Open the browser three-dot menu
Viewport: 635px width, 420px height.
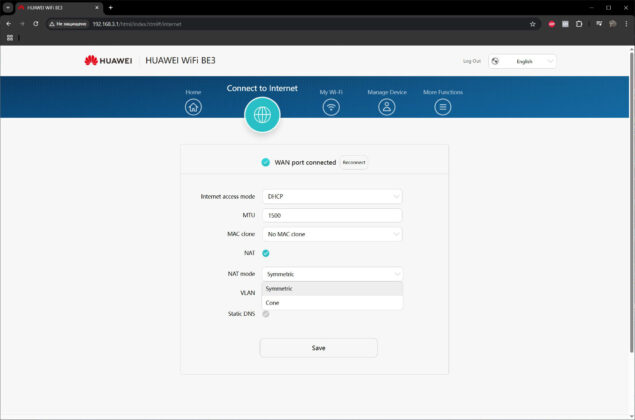pyautogui.click(x=626, y=24)
